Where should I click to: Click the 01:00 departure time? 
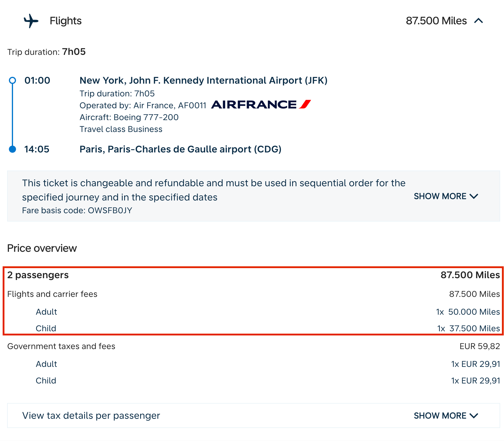click(37, 80)
